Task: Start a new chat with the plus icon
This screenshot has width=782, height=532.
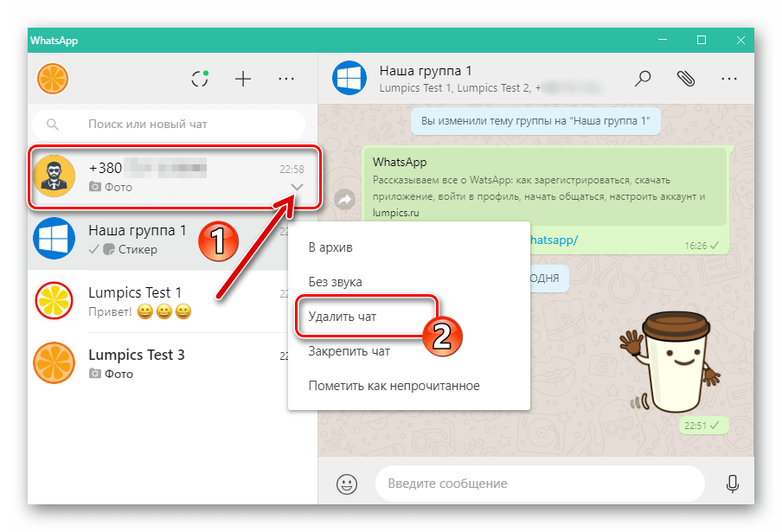Action: coord(243,79)
